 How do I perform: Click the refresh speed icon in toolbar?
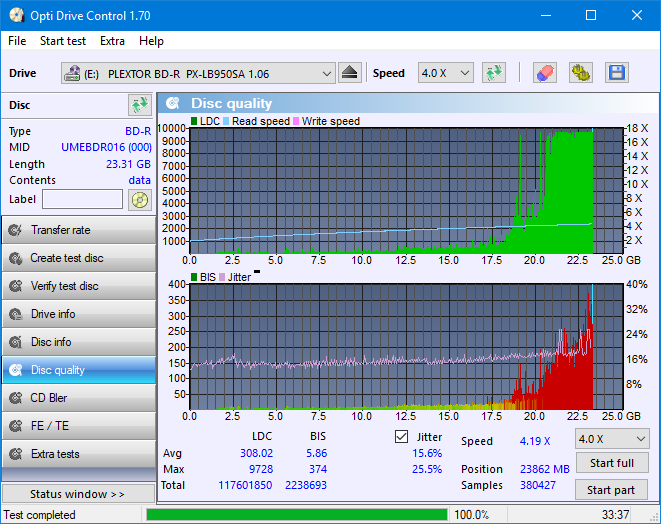point(493,73)
